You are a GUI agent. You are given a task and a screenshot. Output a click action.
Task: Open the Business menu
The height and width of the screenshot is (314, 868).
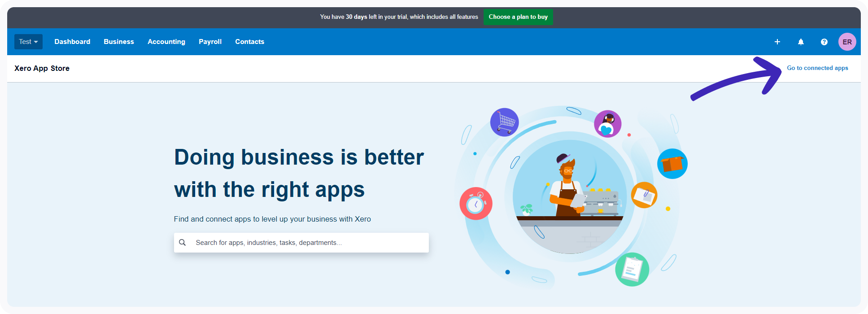click(119, 42)
